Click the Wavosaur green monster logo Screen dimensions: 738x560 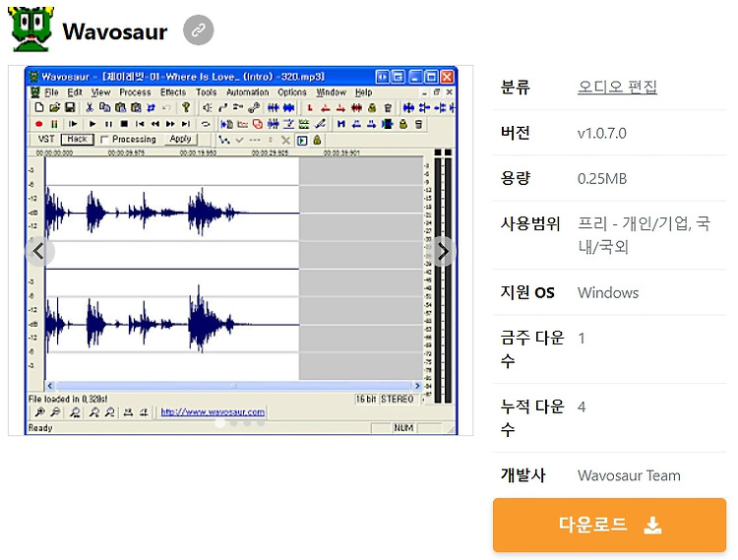(x=31, y=30)
